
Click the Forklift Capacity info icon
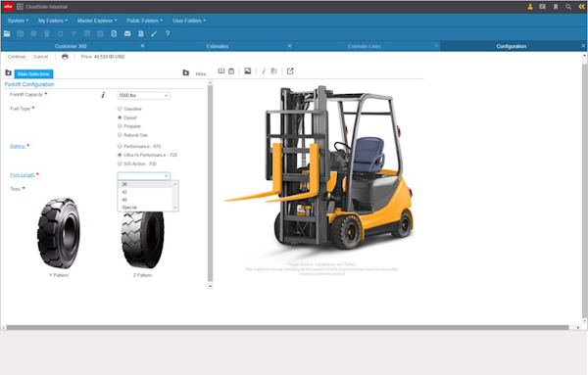point(103,95)
